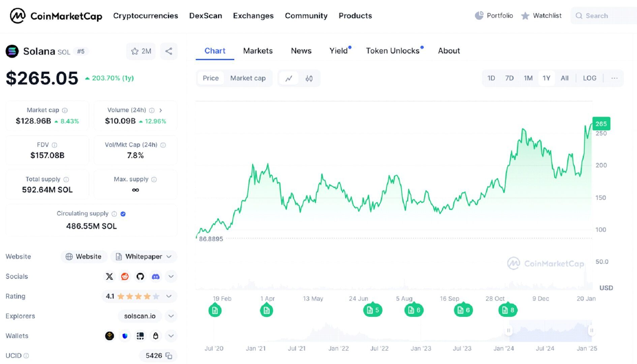This screenshot has width=637, height=364.
Task: Switch to the Markets tab
Action: pos(258,51)
